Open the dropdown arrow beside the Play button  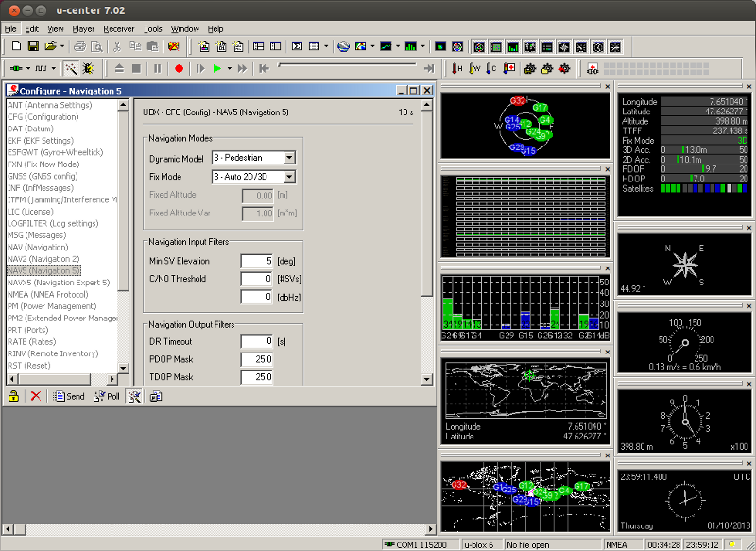click(230, 69)
